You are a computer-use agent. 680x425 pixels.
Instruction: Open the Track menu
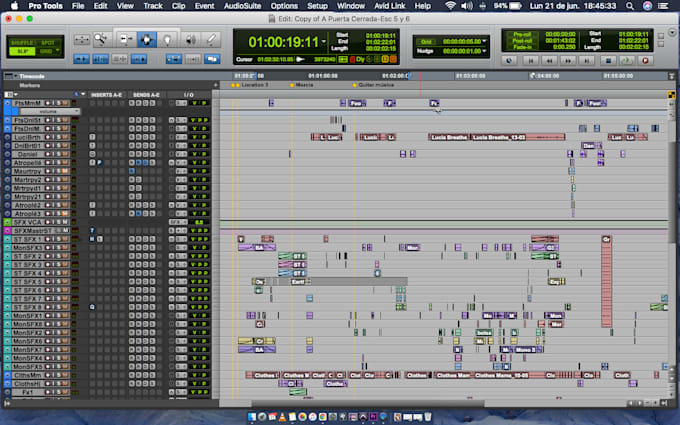[x=153, y=6]
